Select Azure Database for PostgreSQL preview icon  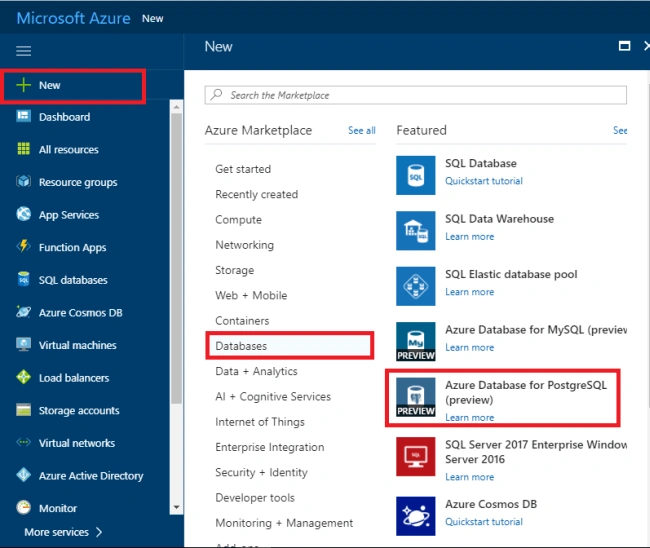[x=415, y=397]
